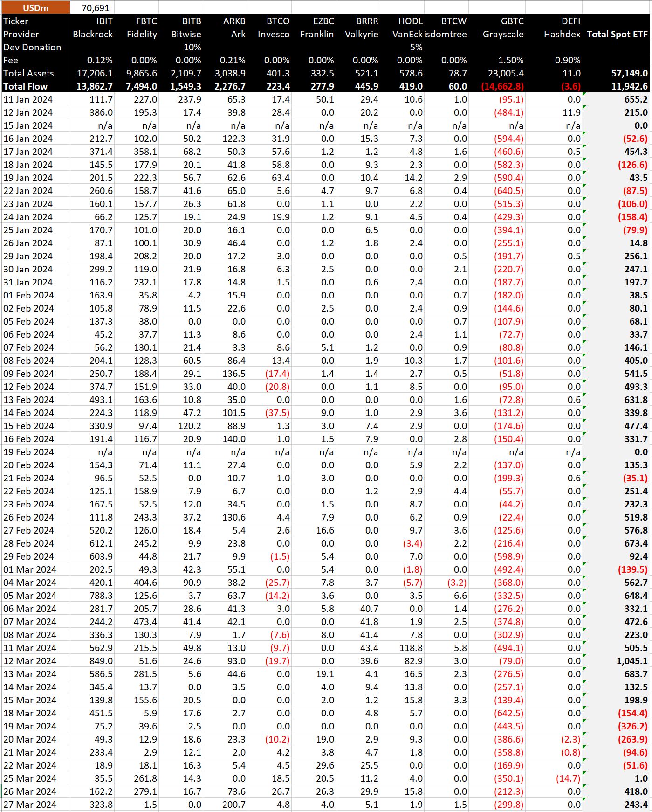This screenshot has height=812, width=652.
Task: Click the 404.6 FBTC flow cell
Action: click(145, 583)
